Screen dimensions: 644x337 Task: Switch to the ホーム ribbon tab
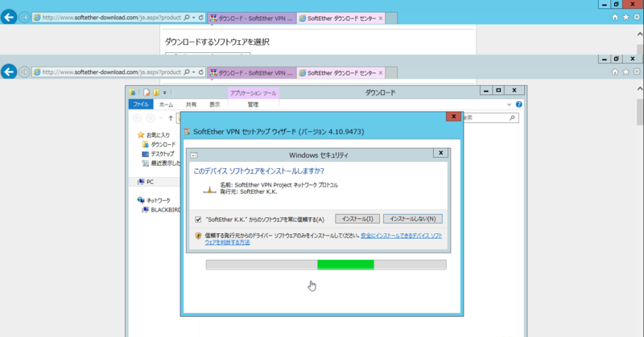(166, 105)
